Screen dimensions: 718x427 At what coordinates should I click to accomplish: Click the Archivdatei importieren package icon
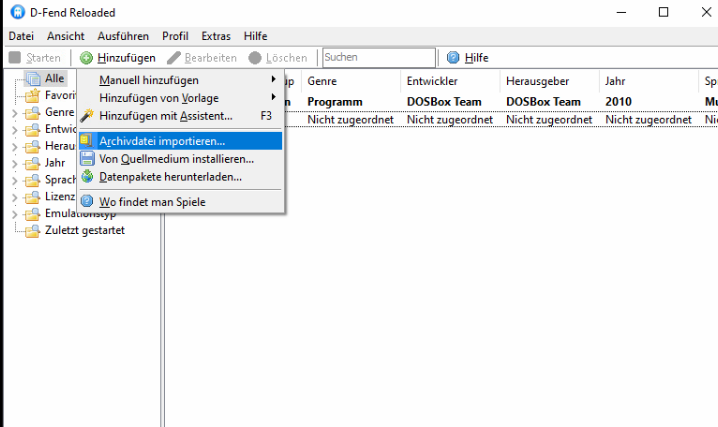tap(87, 141)
